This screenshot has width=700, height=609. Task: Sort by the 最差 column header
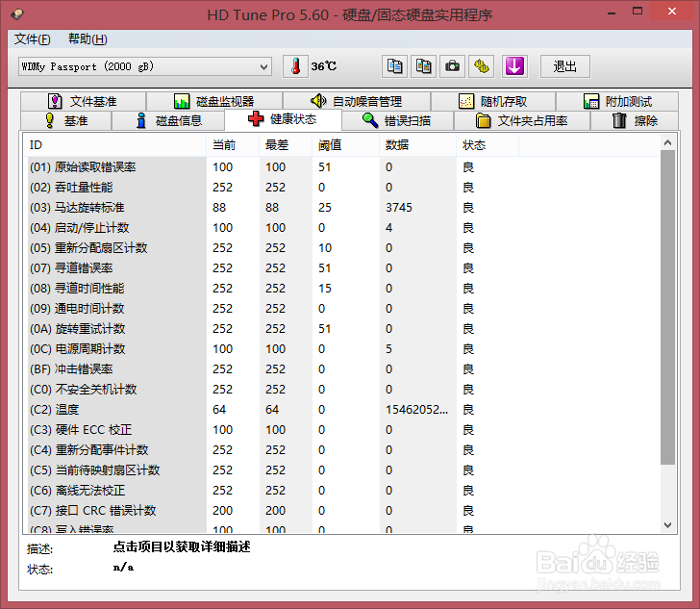click(x=286, y=144)
